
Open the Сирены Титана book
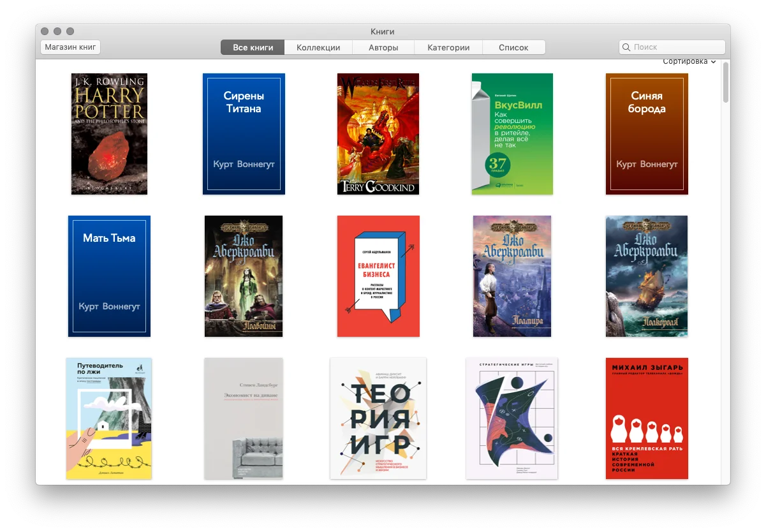[244, 134]
